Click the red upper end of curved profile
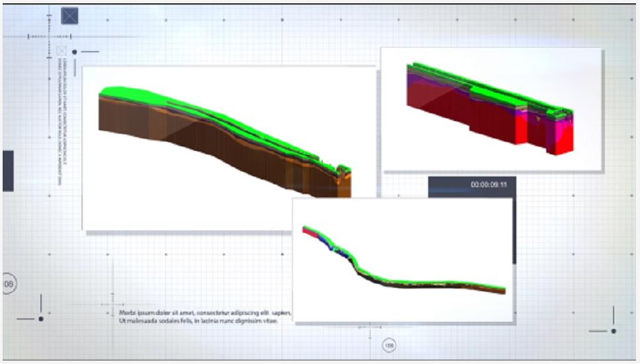This screenshot has height=364, width=640. pos(308,230)
